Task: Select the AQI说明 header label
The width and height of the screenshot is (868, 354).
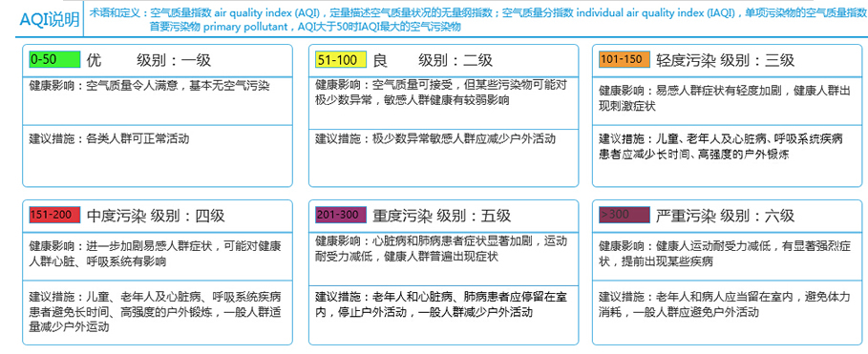Action: pos(50,20)
